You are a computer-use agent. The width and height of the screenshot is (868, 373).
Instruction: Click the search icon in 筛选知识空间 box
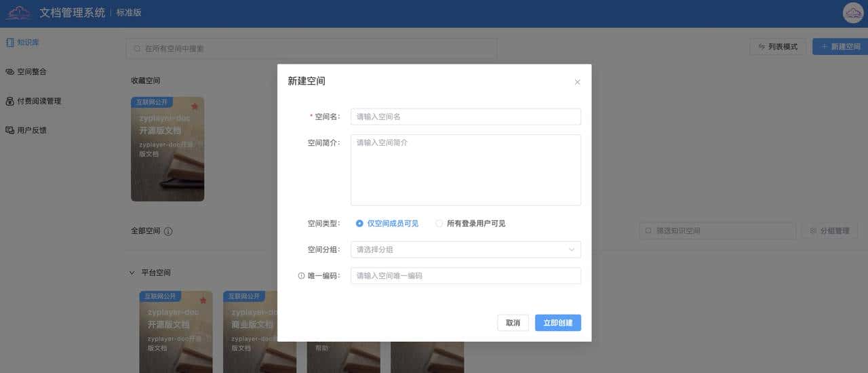(x=649, y=231)
